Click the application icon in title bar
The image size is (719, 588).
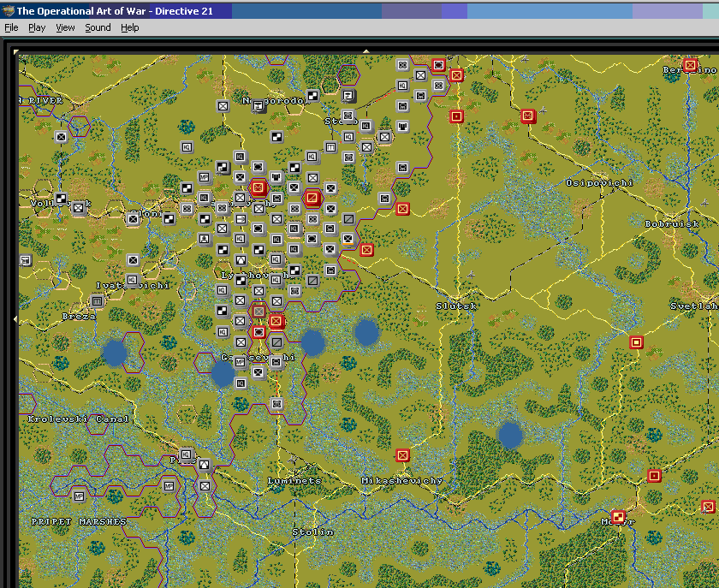[8, 11]
